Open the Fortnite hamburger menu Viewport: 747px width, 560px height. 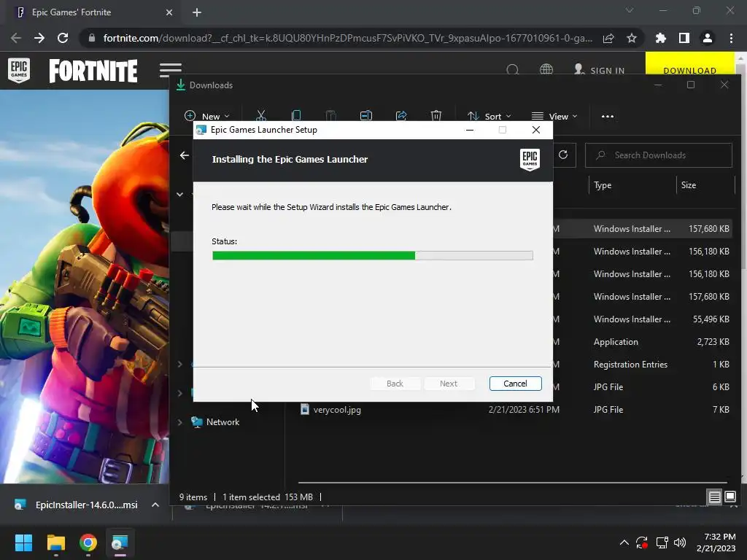171,70
